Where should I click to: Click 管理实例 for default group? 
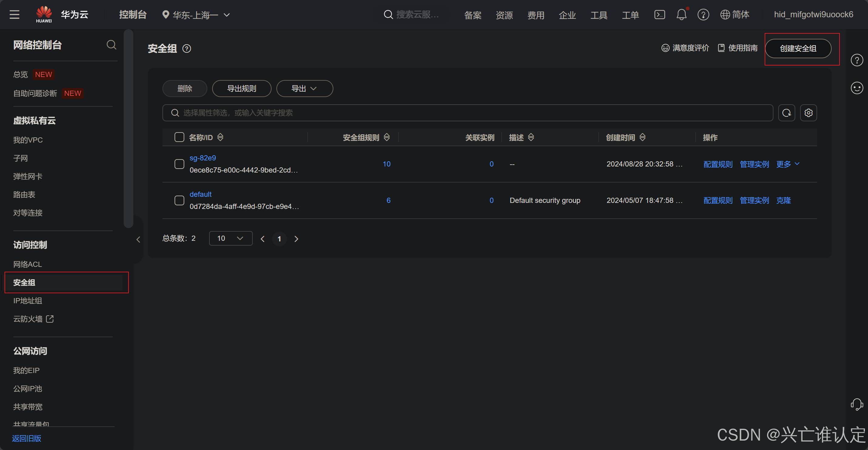coord(754,200)
